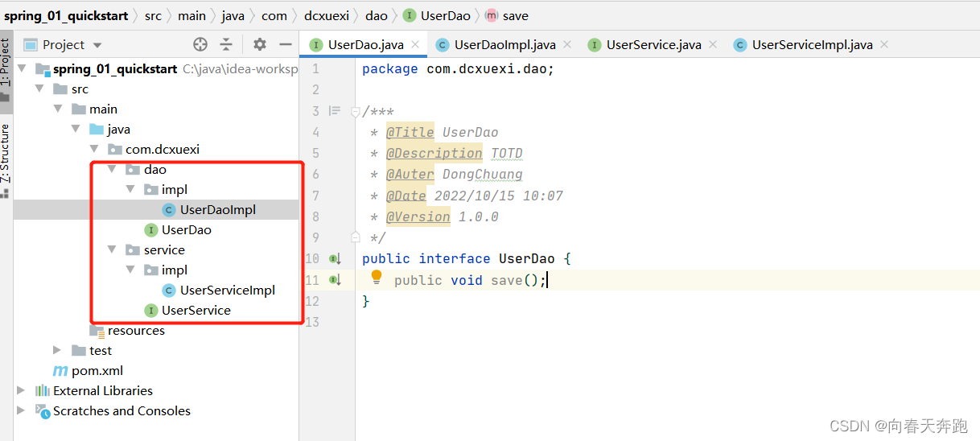Click the UserServiceImpl class icon
Screen dimensions: 980x441
(169, 291)
